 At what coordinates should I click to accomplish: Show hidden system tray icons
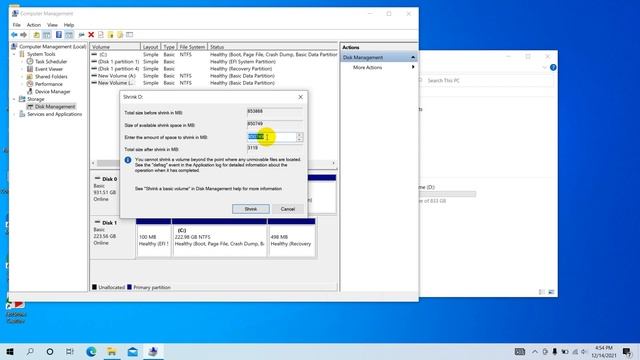(x=535, y=351)
